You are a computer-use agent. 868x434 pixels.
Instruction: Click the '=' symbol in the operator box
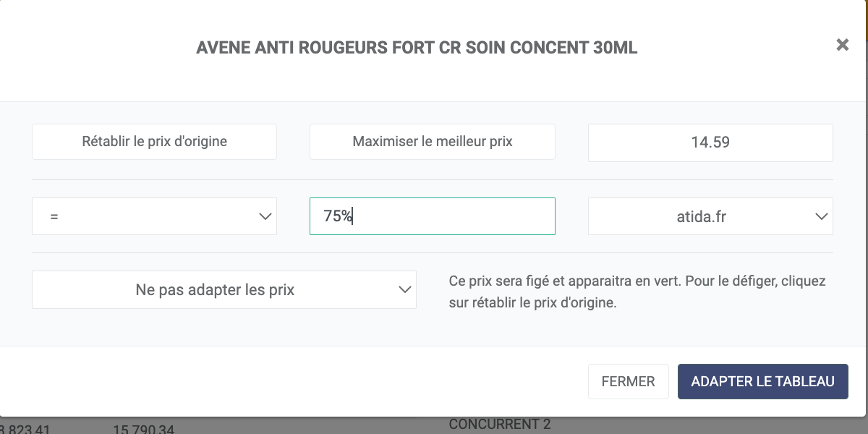pos(54,216)
